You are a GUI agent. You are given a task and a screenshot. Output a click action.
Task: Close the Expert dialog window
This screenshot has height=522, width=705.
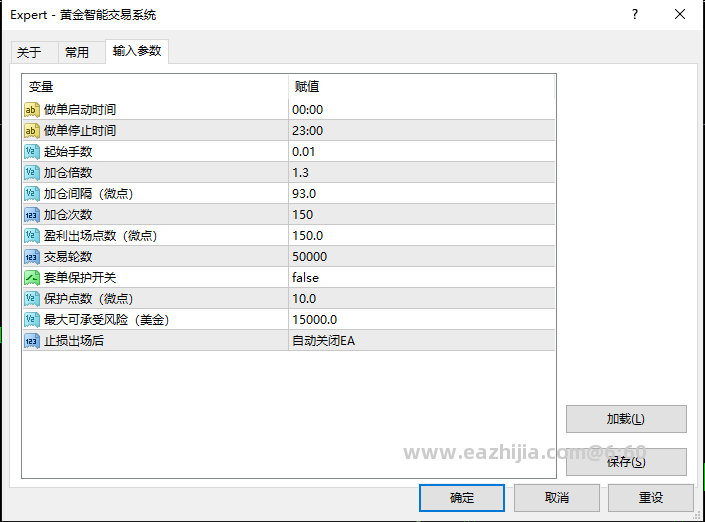pos(680,14)
